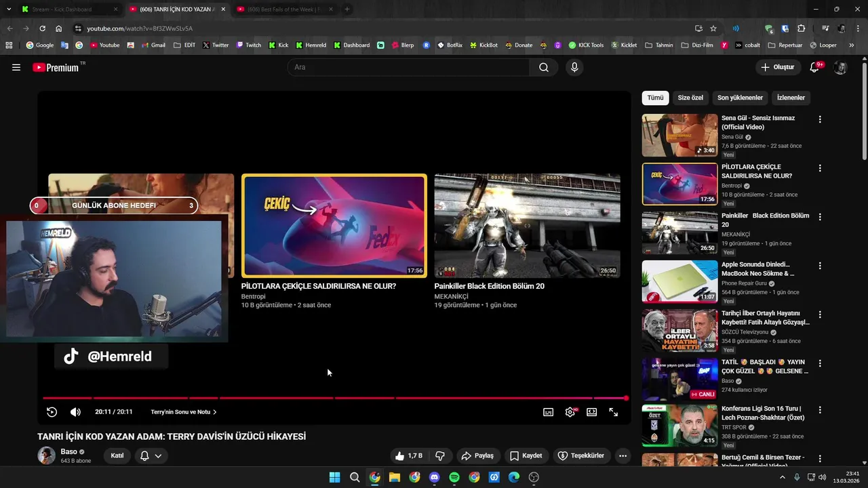Open account avatar menu

[x=840, y=67]
